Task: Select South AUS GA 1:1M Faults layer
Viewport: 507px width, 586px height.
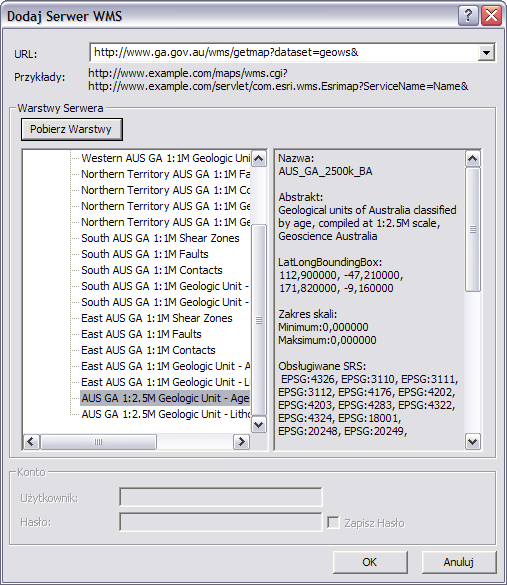Action: [x=145, y=254]
